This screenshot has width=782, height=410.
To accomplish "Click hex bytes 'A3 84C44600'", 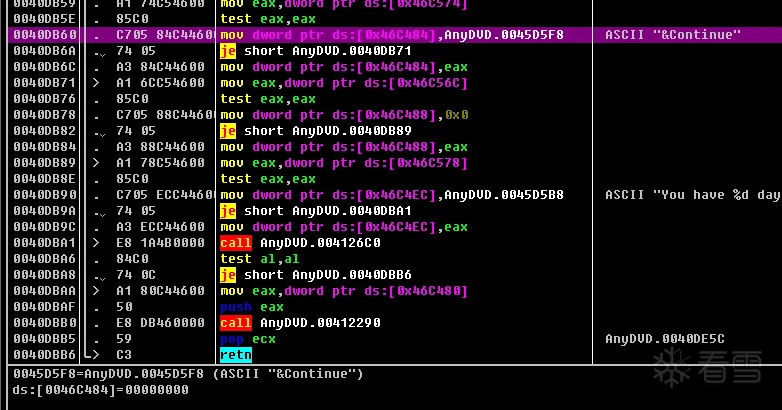I will [160, 67].
